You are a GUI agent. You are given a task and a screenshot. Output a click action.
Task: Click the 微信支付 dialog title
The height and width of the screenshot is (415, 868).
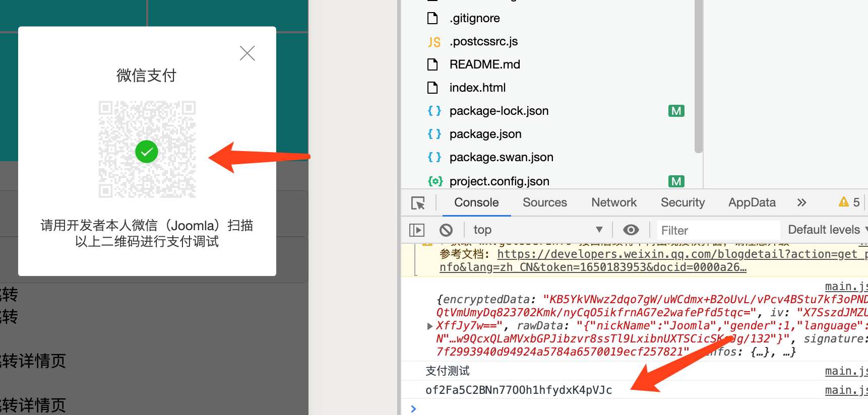click(x=147, y=76)
